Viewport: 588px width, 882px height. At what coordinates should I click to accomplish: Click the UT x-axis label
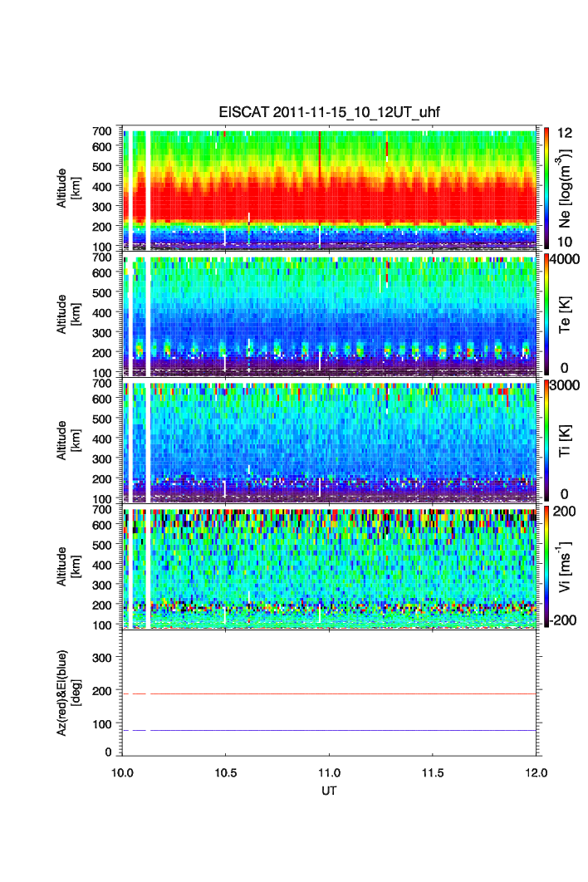click(329, 791)
